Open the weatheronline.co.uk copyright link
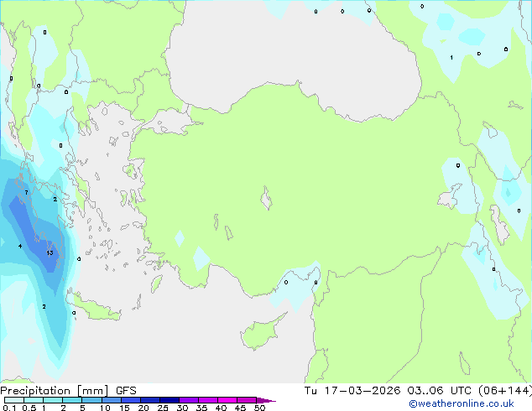The width and height of the screenshot is (532, 411). (462, 403)
